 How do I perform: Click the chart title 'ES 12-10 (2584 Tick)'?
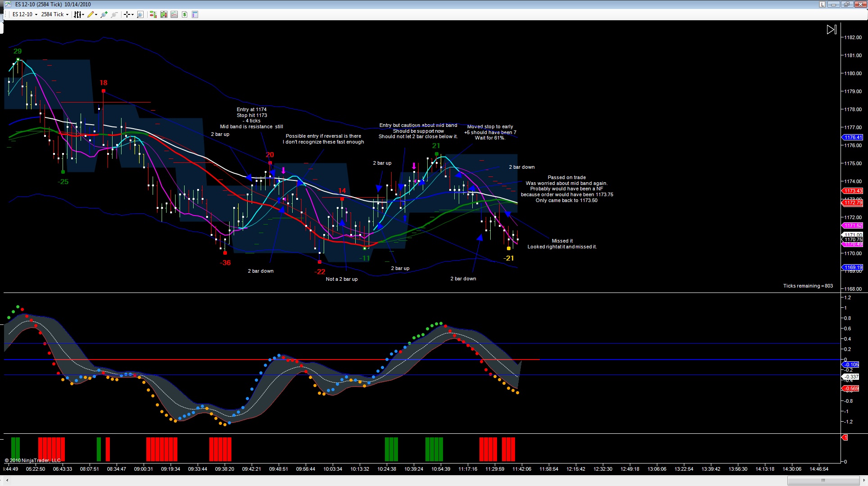click(38, 4)
